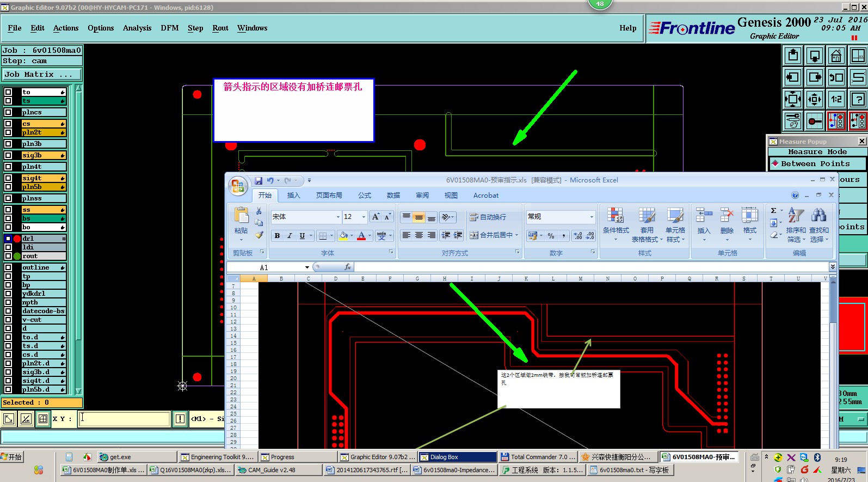
Task: Toggle checkbox for layer cs
Action: 8,124
